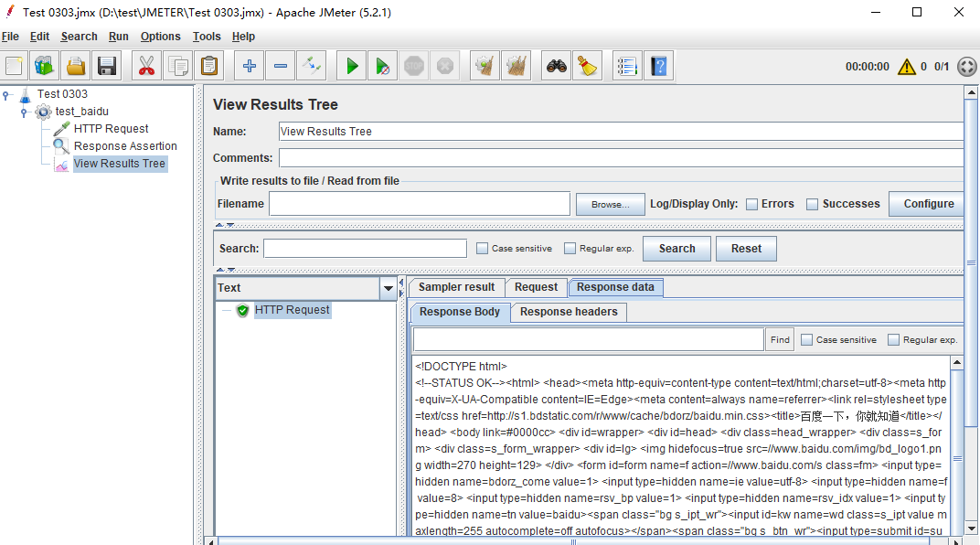Click the Search binoculars icon
Screen dimensions: 980x545
tap(556, 66)
